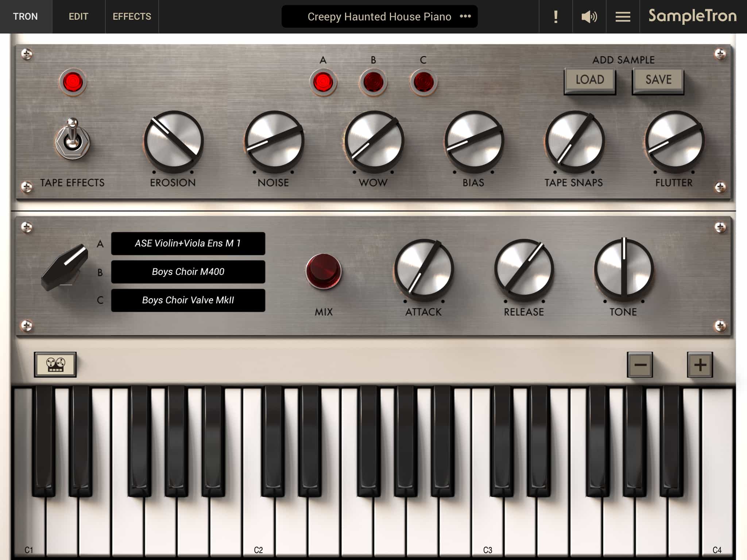Screen dimensions: 747x560
Task: Play the C3 white key
Action: pyautogui.click(x=488, y=525)
